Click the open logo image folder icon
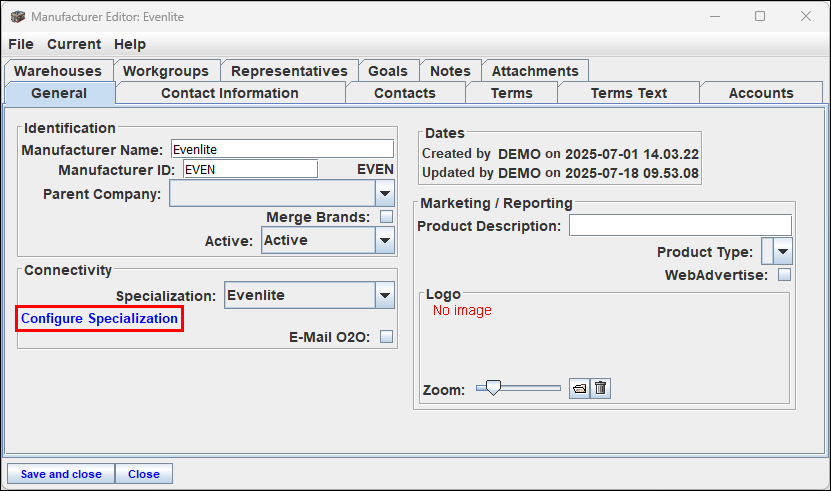This screenshot has height=491, width=831. pos(579,389)
